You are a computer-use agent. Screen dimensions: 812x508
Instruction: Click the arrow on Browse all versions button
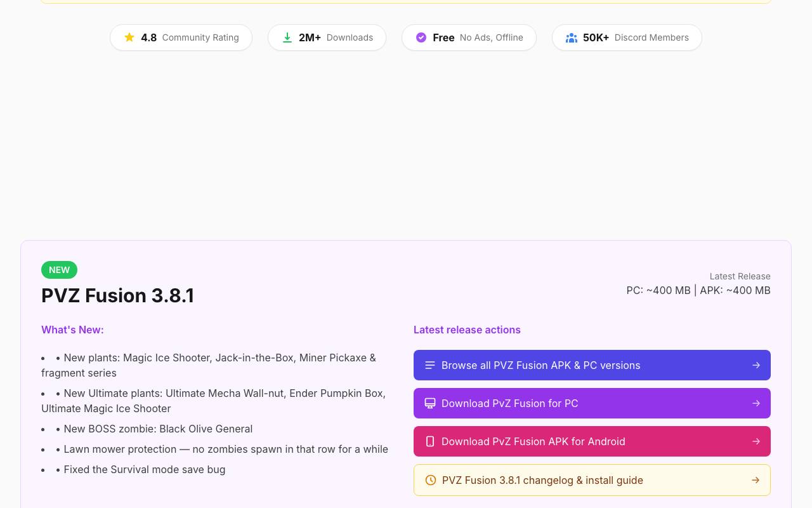pos(756,365)
